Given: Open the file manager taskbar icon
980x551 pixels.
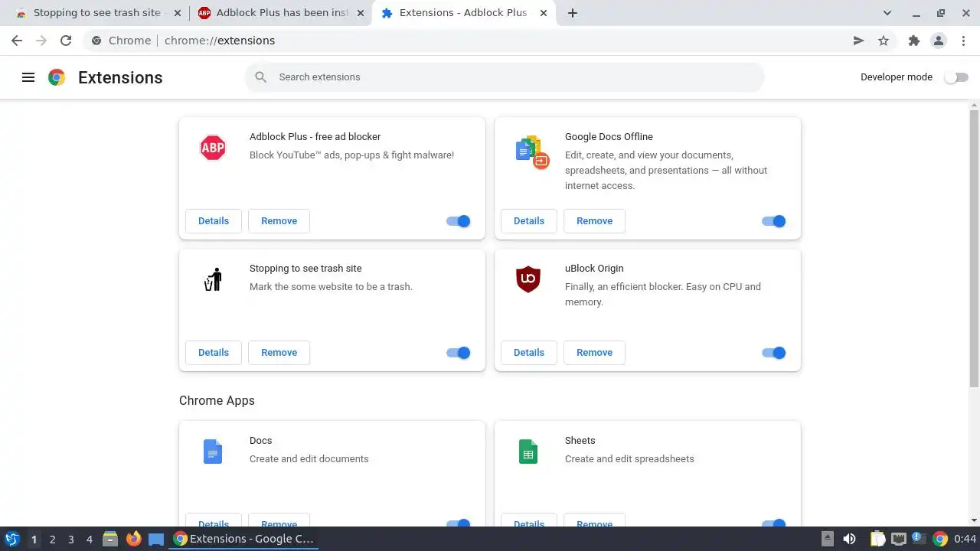Looking at the screenshot, I should pos(110,539).
